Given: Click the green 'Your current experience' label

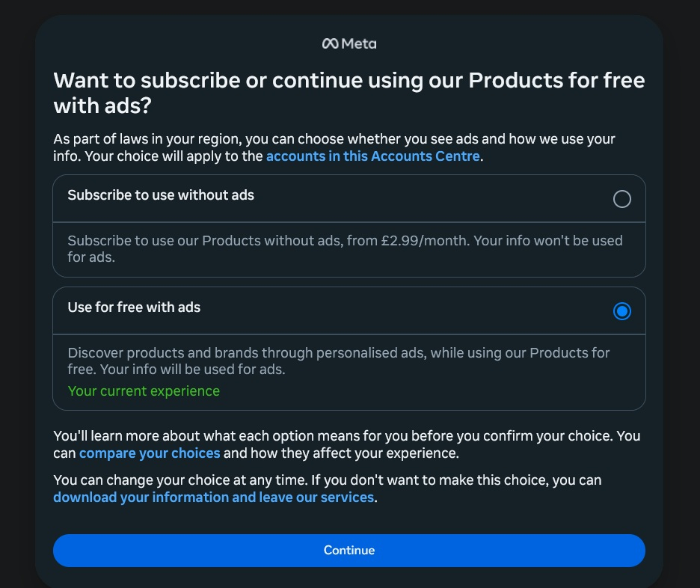Looking at the screenshot, I should click(144, 391).
